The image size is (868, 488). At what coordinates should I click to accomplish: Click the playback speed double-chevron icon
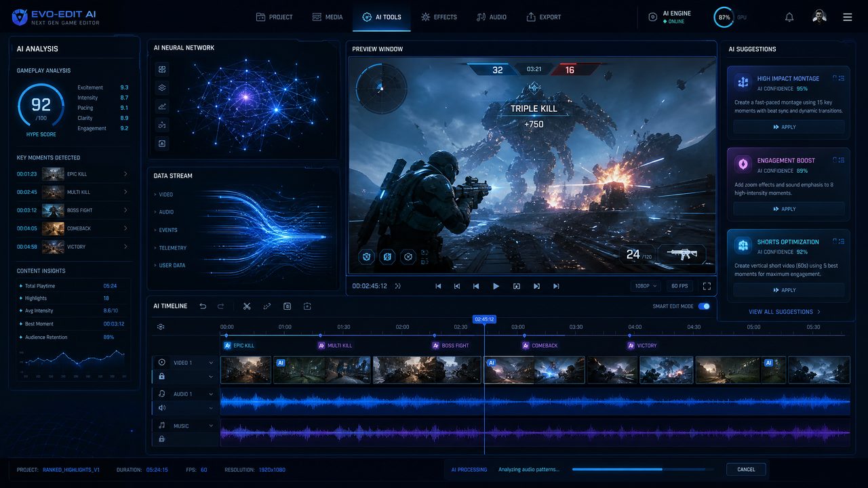pyautogui.click(x=398, y=286)
